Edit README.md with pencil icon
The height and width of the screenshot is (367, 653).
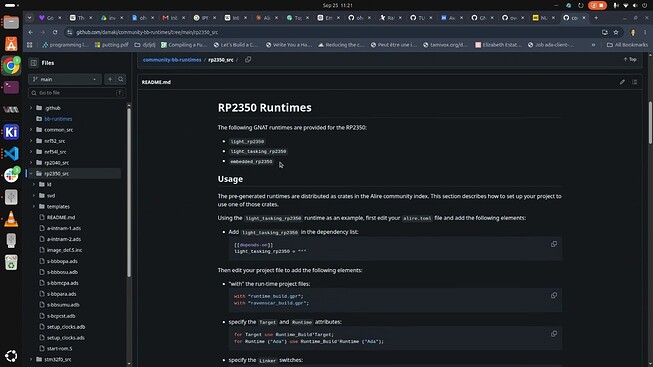(x=622, y=82)
